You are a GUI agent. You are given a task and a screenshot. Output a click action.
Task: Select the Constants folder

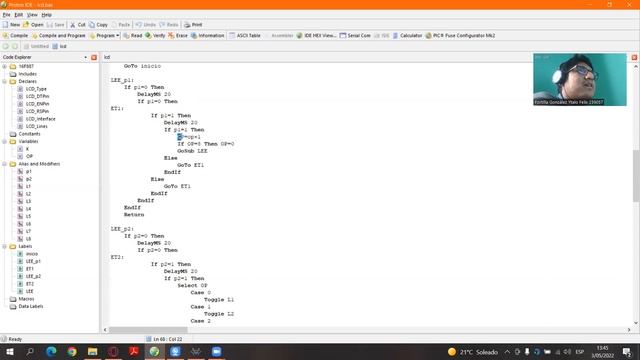29,134
